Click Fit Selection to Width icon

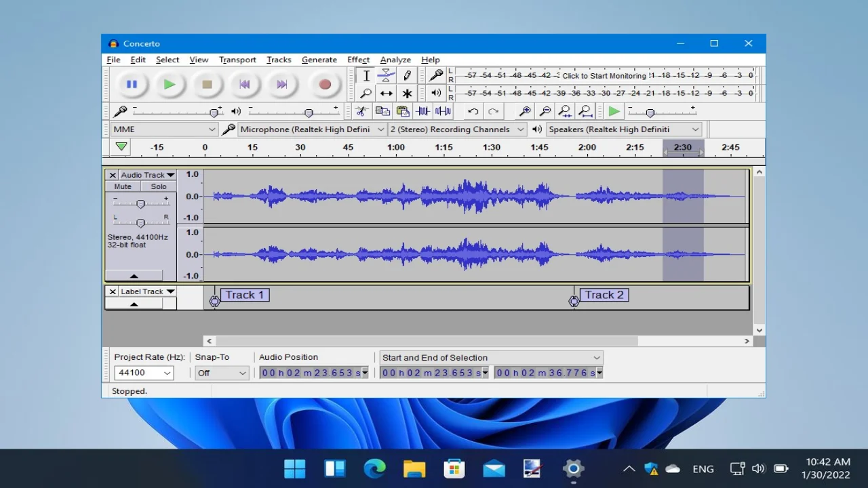565,111
